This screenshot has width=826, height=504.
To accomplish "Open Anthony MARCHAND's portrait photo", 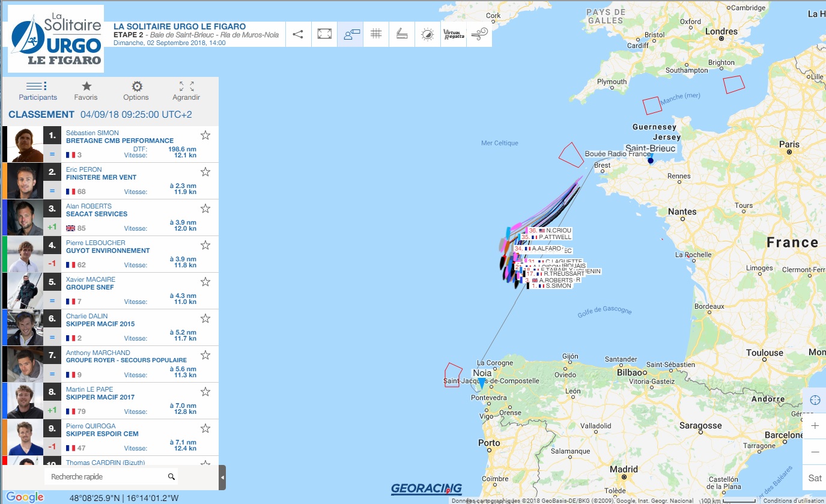I will point(25,364).
